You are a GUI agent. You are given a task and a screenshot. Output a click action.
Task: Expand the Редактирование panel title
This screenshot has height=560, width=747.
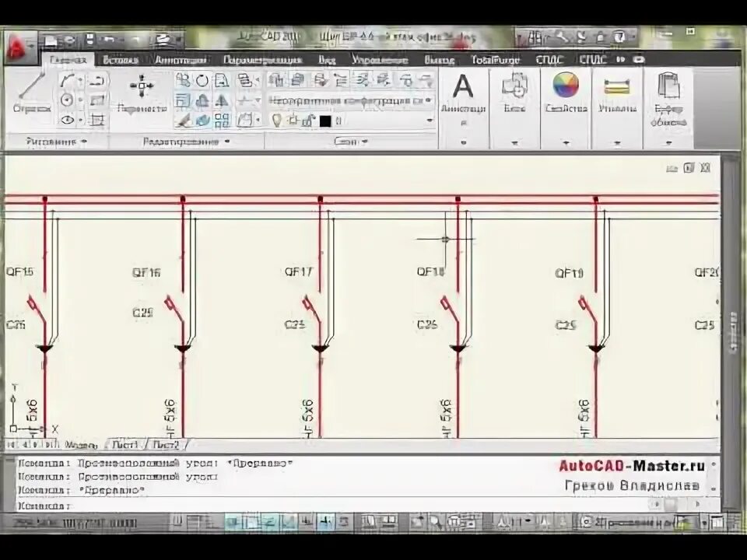pos(186,142)
